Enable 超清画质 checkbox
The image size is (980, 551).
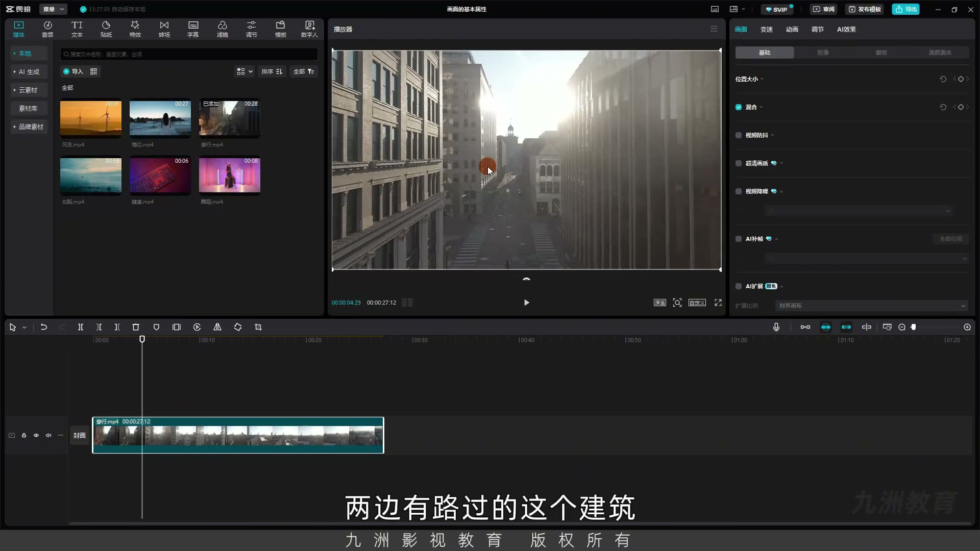tap(739, 163)
